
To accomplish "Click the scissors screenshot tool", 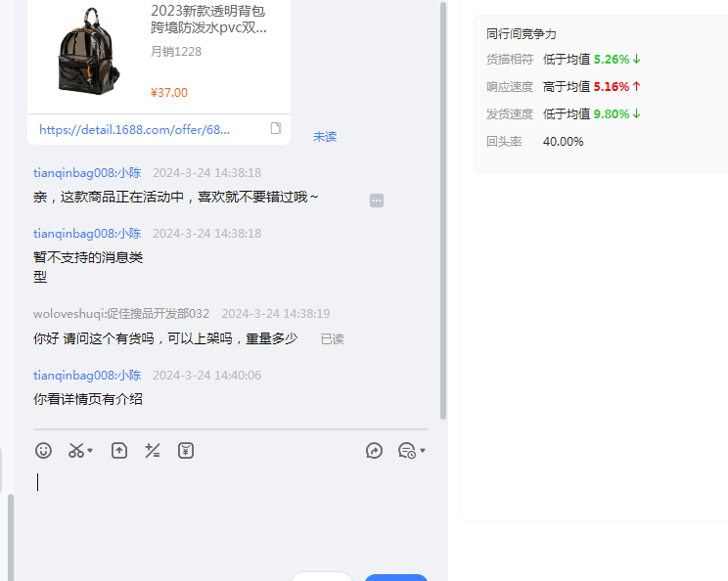I will point(75,451).
